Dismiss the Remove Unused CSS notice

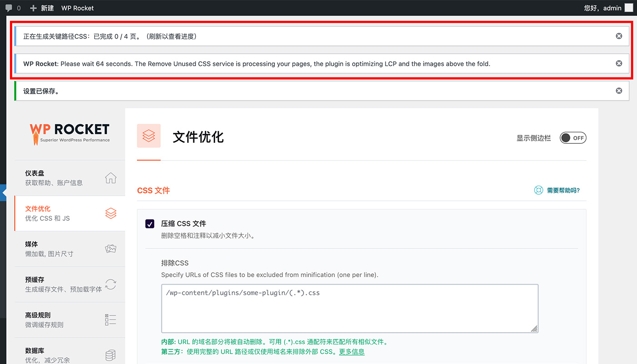pos(619,63)
